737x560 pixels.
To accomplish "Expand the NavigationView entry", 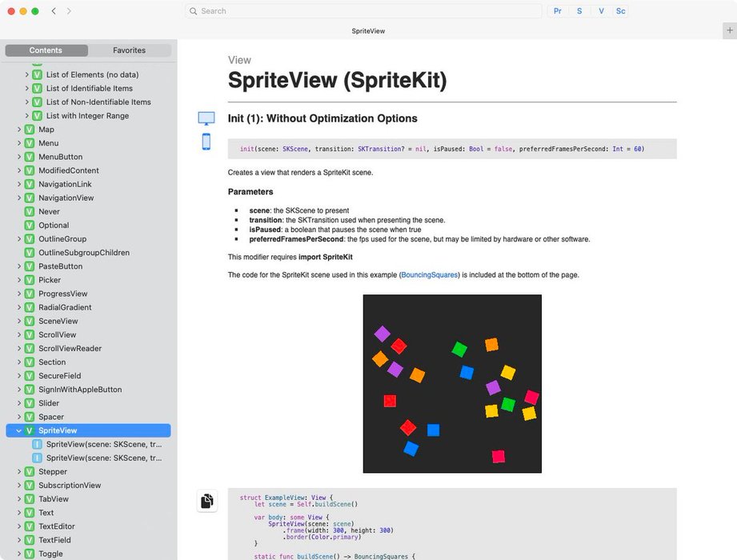I will [18, 198].
